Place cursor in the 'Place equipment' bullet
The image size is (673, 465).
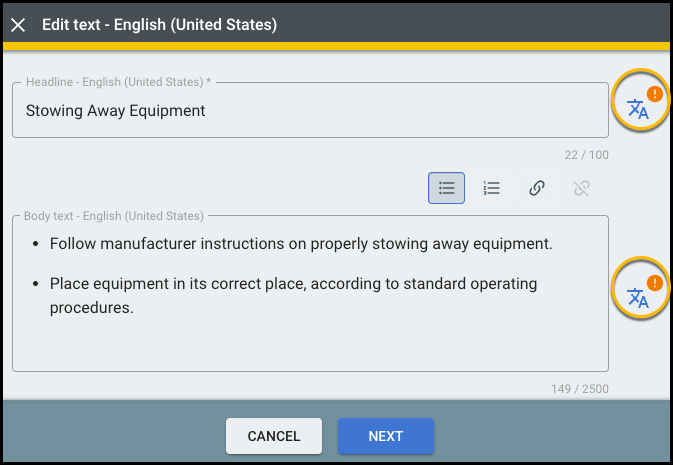tap(293, 284)
